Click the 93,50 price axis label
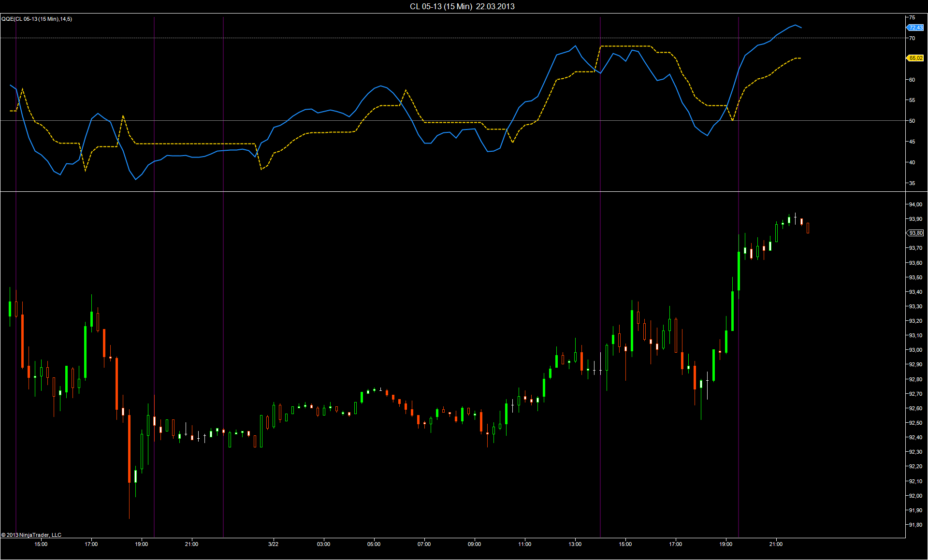 point(915,277)
